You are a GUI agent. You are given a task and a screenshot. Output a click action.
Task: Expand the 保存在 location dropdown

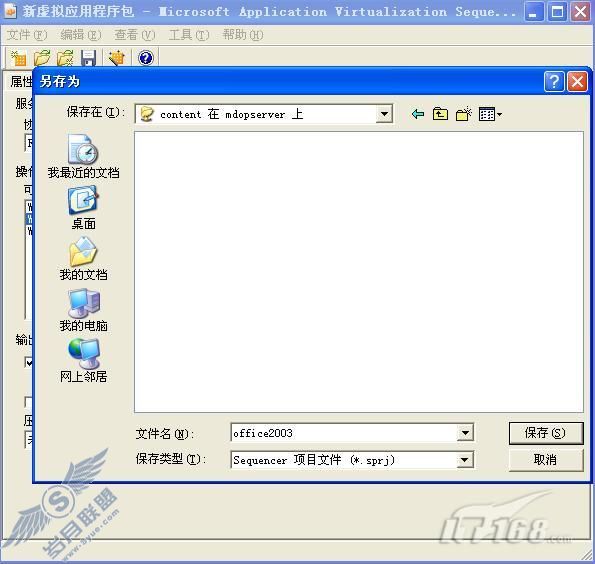coord(384,114)
